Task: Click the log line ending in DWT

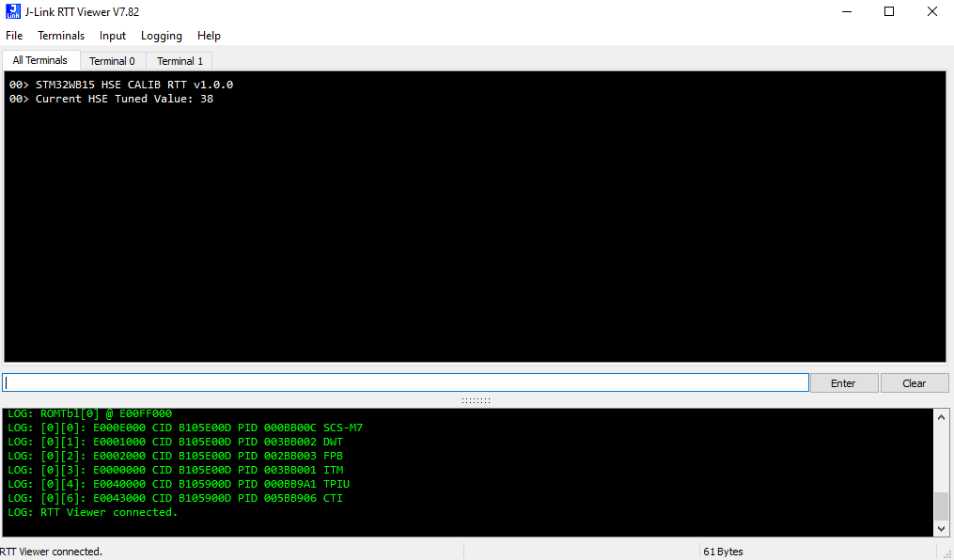Action: click(x=175, y=442)
